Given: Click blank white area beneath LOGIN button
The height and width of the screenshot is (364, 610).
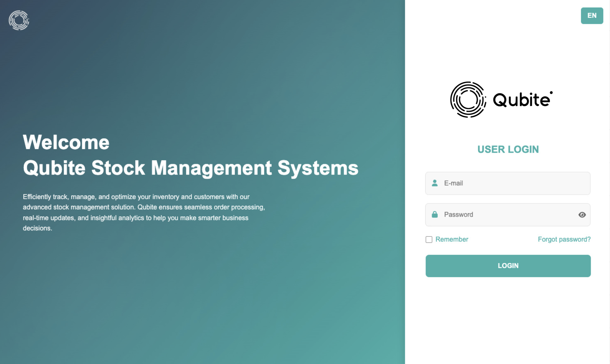Looking at the screenshot, I should point(508,320).
